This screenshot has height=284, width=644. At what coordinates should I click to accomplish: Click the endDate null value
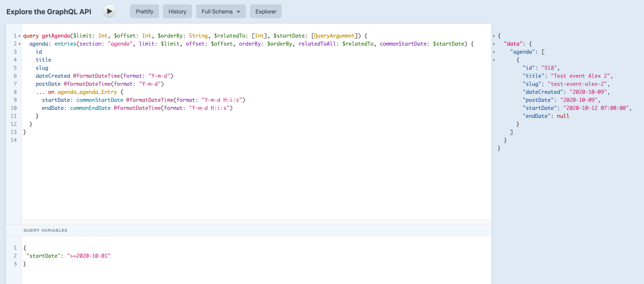(563, 116)
